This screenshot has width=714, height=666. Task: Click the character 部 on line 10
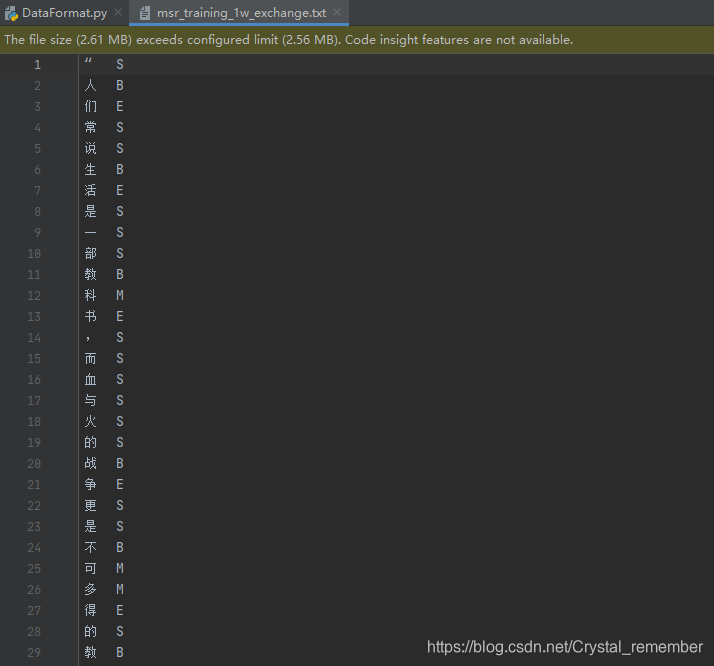point(91,254)
